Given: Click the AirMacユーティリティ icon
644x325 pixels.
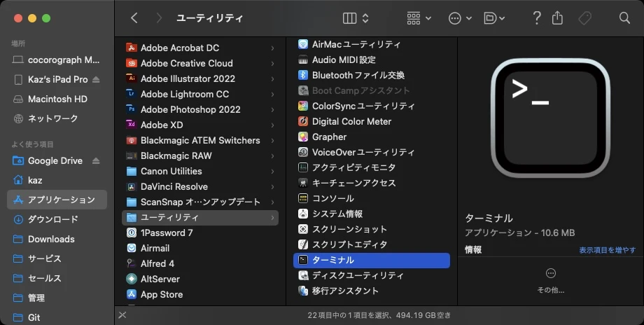Looking at the screenshot, I should [303, 44].
